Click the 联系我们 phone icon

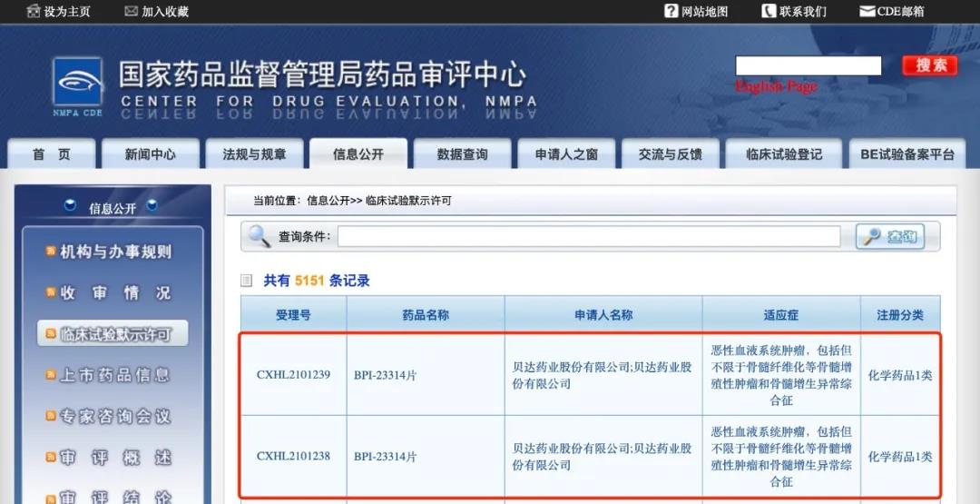point(769,11)
